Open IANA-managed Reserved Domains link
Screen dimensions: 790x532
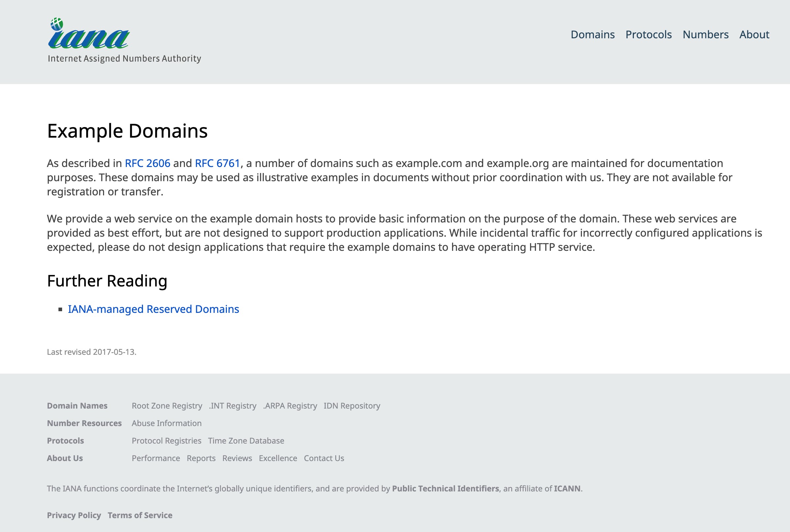coord(154,309)
